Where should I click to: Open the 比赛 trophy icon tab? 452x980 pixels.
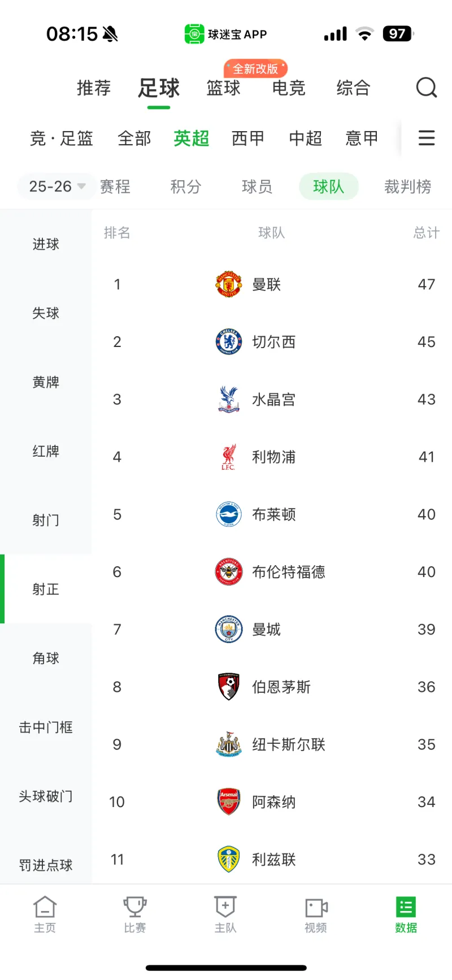[x=135, y=907]
